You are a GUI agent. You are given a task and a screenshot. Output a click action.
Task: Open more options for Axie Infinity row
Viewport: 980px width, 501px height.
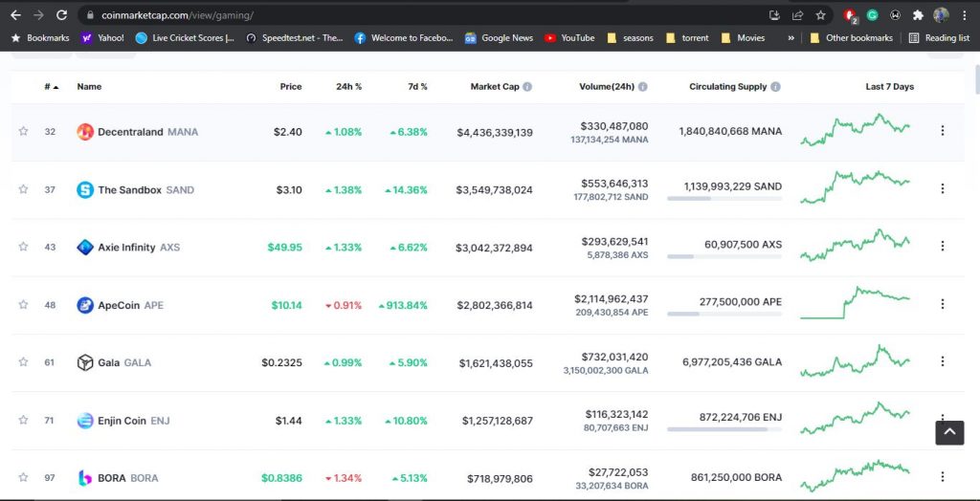(943, 246)
